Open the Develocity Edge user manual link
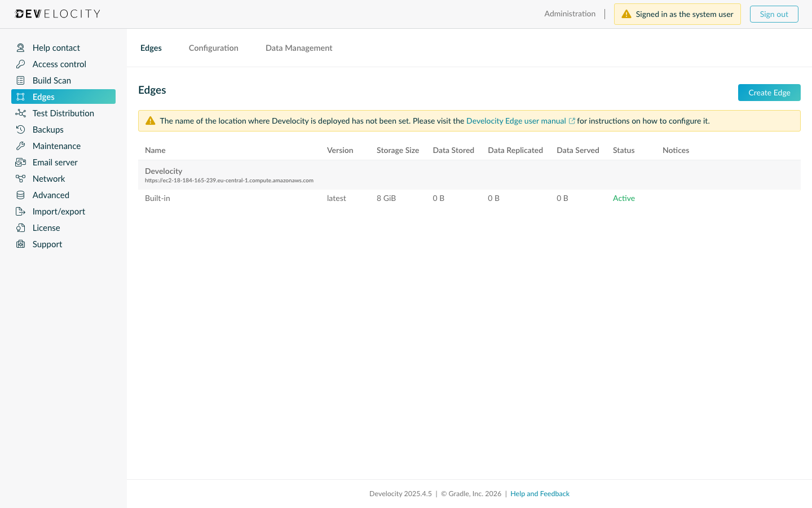Image resolution: width=812 pixels, height=508 pixels. coord(516,121)
